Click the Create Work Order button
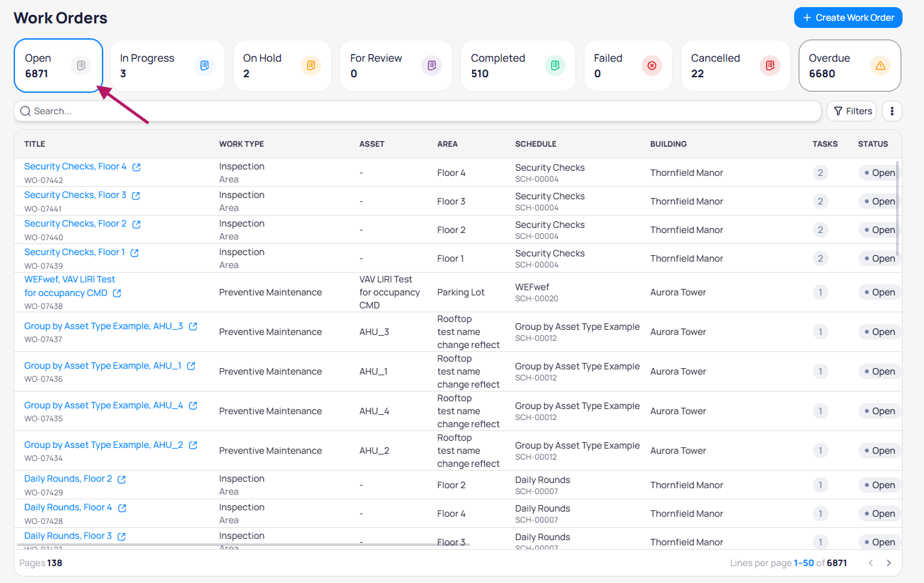The width and height of the screenshot is (924, 583). coord(847,18)
